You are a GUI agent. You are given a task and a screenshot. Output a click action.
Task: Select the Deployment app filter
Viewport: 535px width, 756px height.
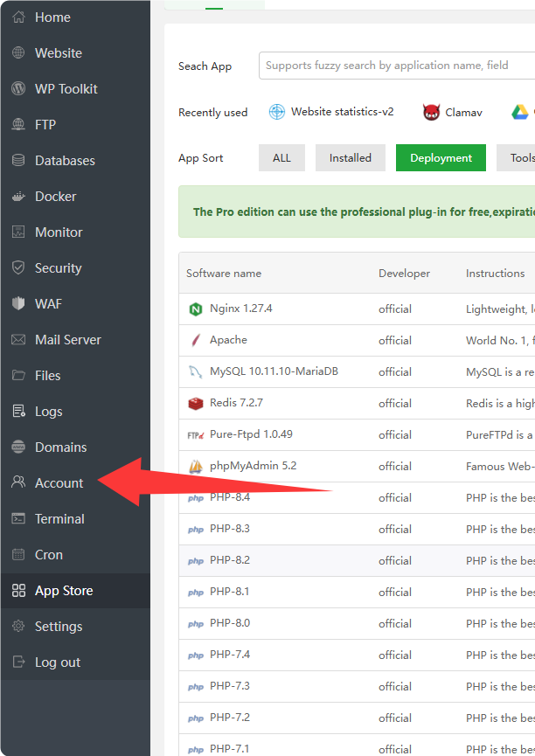(x=441, y=157)
